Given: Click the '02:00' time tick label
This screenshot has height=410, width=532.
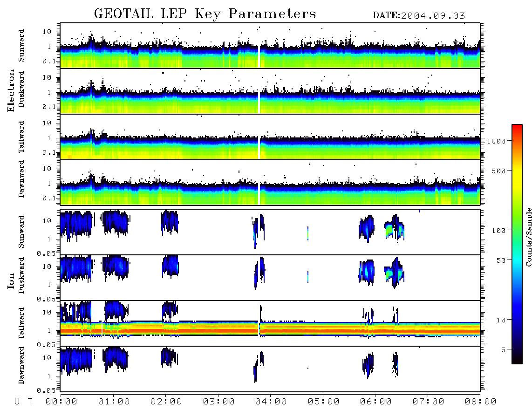Looking at the screenshot, I should point(166,402).
